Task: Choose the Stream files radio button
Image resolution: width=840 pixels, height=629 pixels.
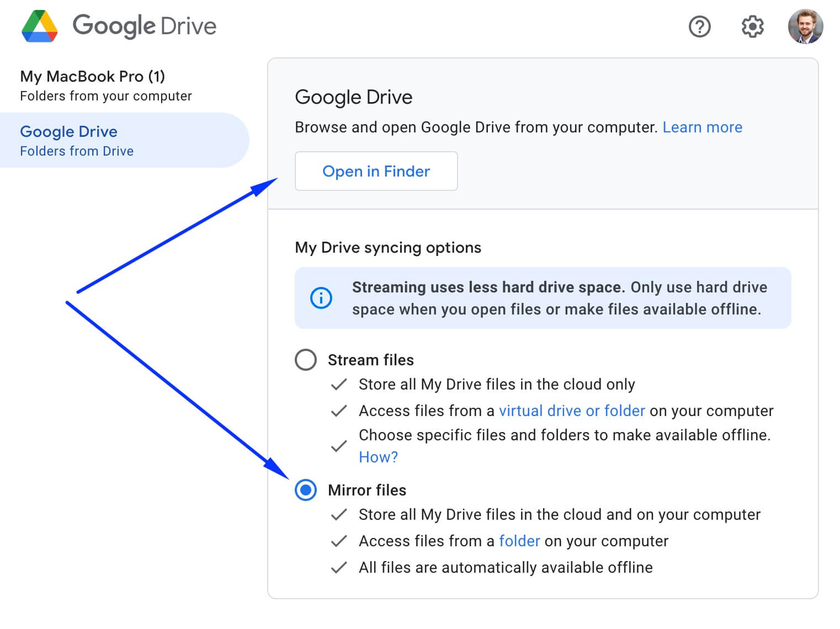Action: [x=306, y=360]
